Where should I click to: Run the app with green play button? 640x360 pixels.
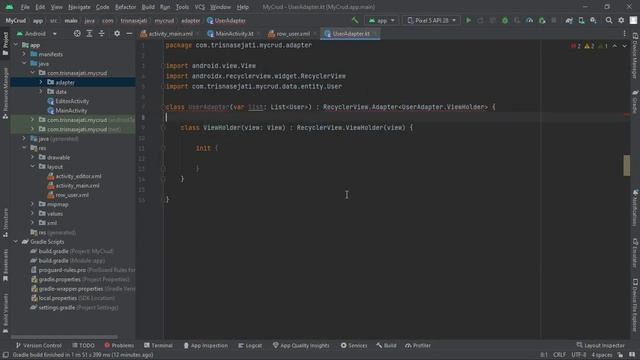tap(469, 20)
